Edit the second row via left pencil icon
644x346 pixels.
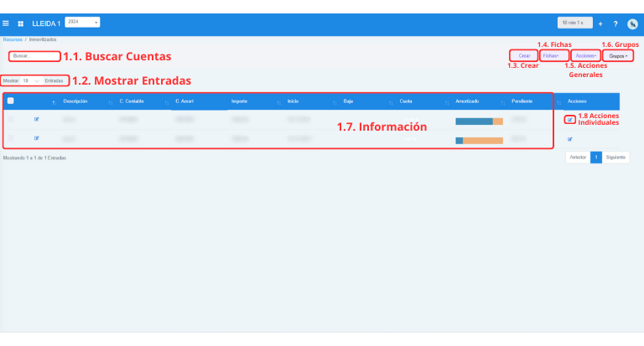37,138
